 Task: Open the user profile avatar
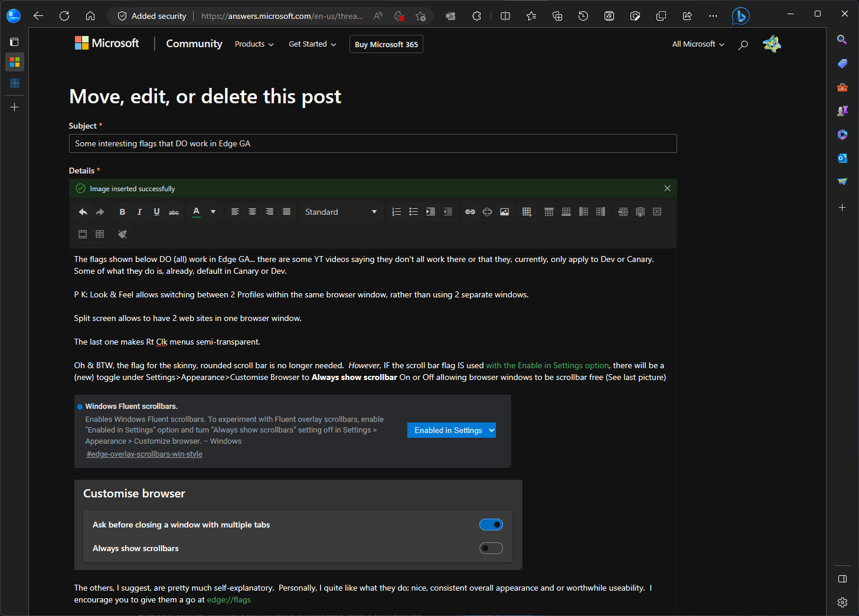pyautogui.click(x=772, y=44)
